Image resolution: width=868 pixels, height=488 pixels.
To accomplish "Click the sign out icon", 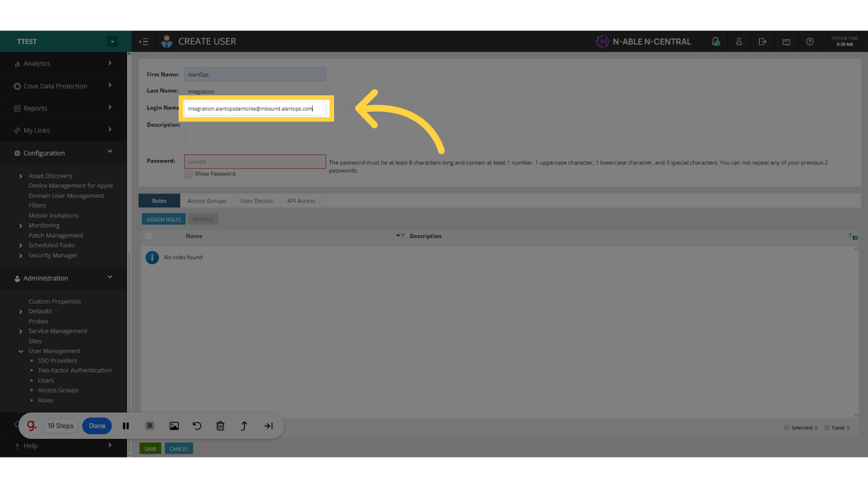I will 762,42.
